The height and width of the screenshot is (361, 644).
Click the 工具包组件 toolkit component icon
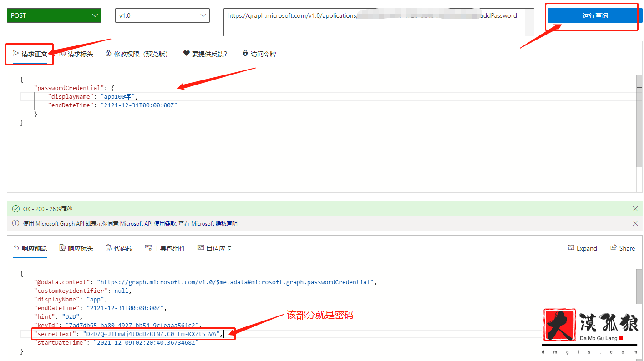pyautogui.click(x=148, y=248)
